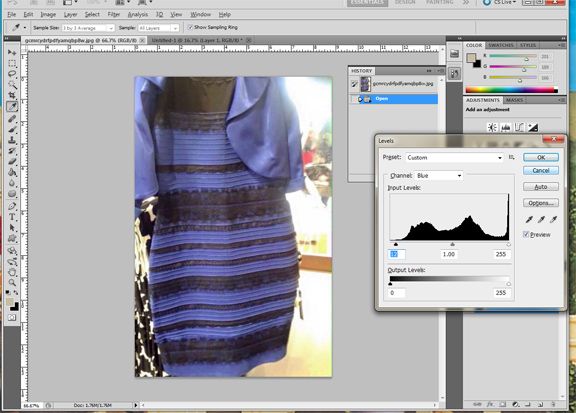Click the Auto button in Levels
Image resolution: width=576 pixels, height=413 pixels.
(541, 187)
